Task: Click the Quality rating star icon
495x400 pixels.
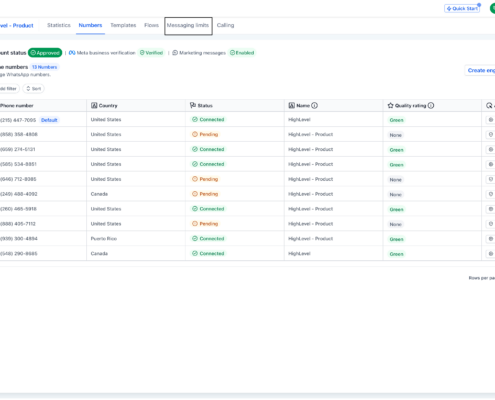Action: tap(390, 106)
